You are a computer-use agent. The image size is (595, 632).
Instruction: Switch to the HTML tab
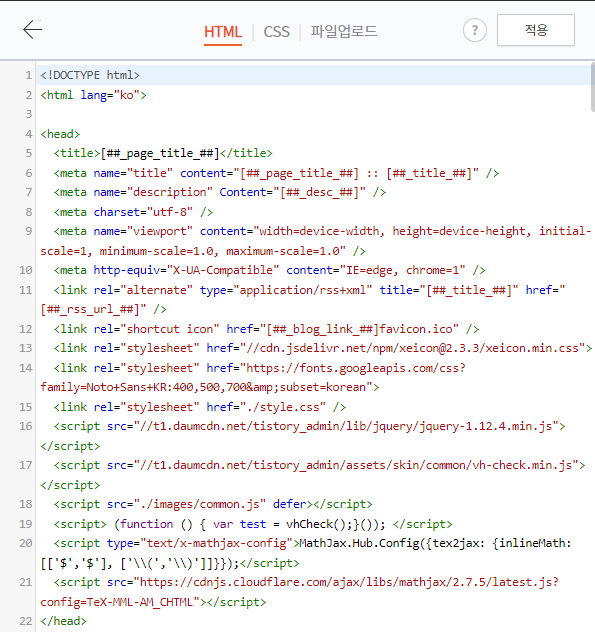[223, 32]
